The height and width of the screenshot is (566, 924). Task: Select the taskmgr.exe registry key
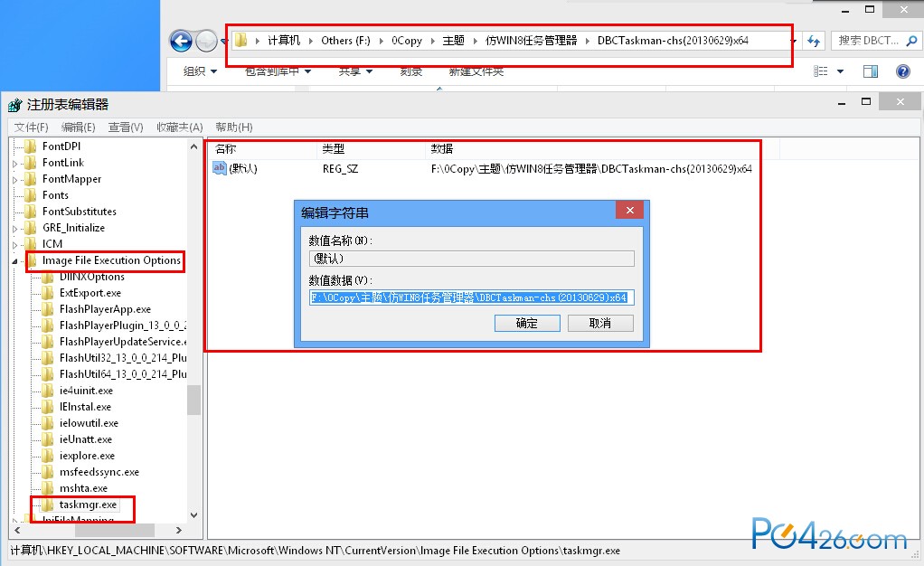point(88,505)
